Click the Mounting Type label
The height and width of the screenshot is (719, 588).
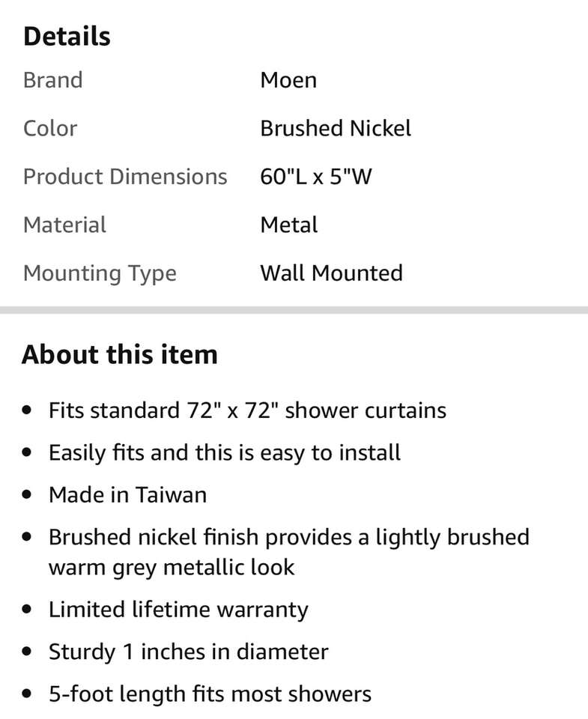coord(100,273)
